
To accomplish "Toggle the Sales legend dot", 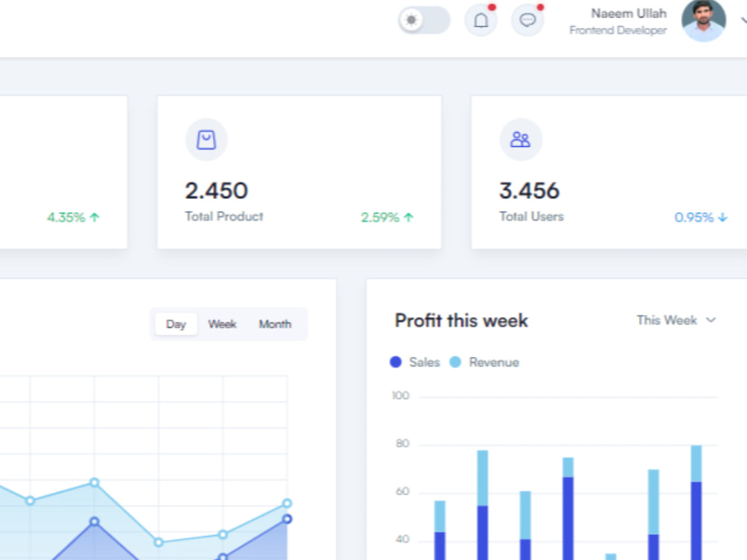I will [x=395, y=362].
